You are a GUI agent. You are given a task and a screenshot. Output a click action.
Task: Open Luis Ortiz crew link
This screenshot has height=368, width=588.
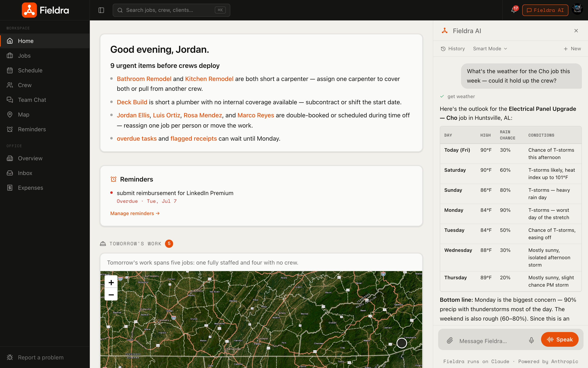point(166,115)
